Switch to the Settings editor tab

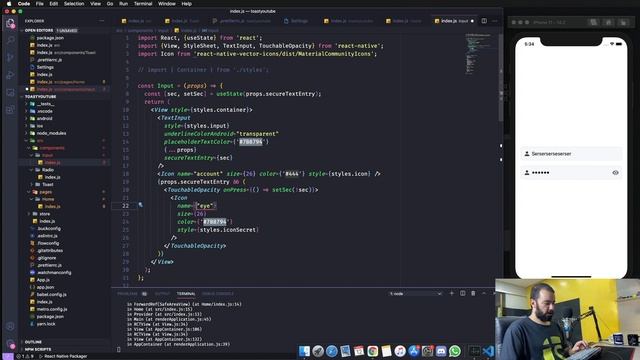[296, 21]
